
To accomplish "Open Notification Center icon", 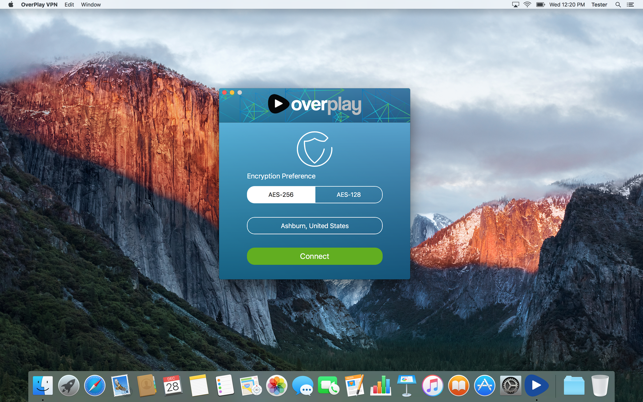I will [x=630, y=5].
